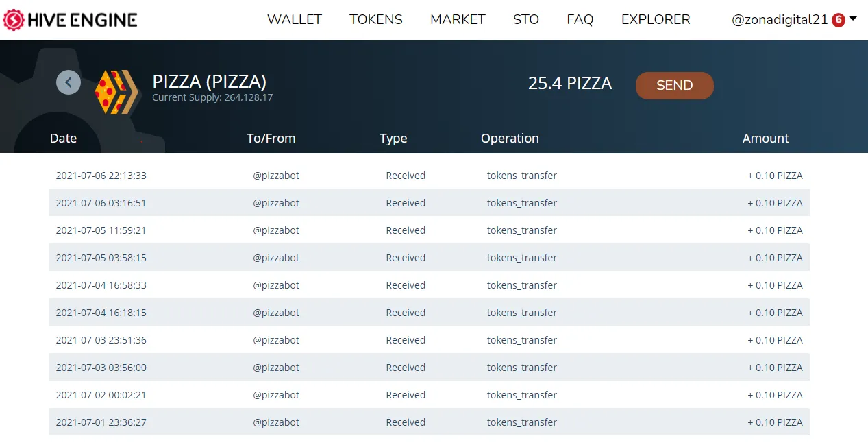Open the EXPLORER menu item
This screenshot has height=445, width=868.
(x=656, y=20)
